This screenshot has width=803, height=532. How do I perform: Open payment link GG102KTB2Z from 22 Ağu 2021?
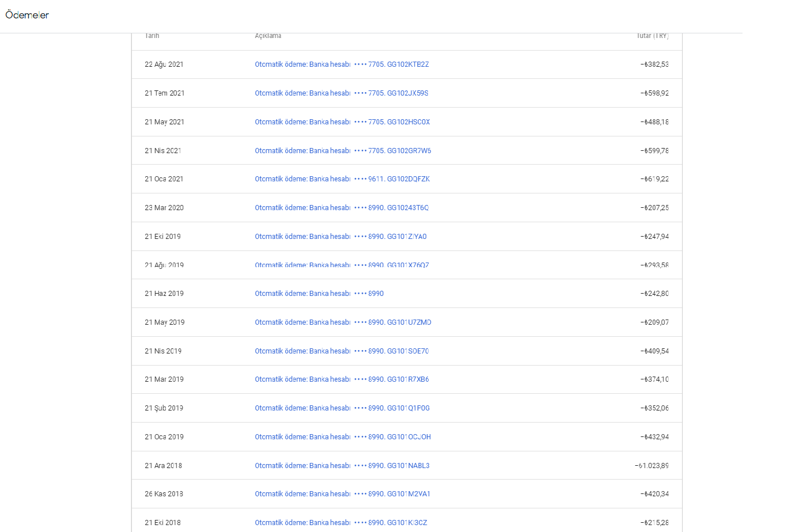pyautogui.click(x=342, y=64)
